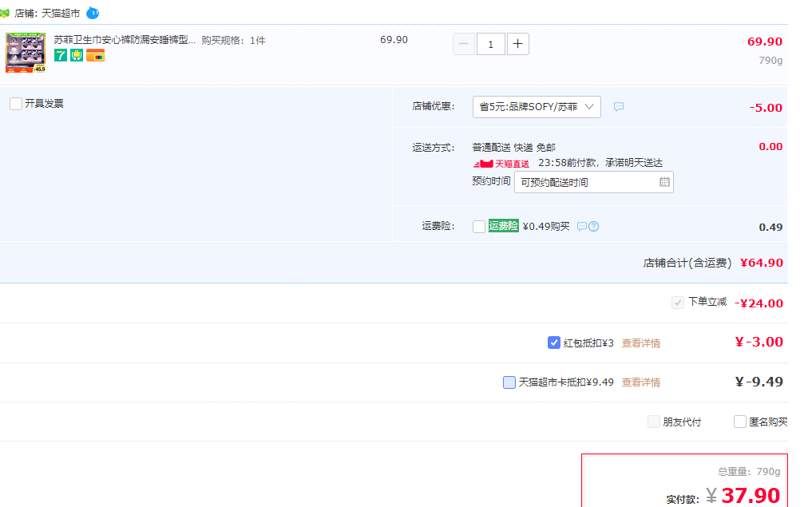
Task: Click the quantity input field
Action: click(490, 44)
